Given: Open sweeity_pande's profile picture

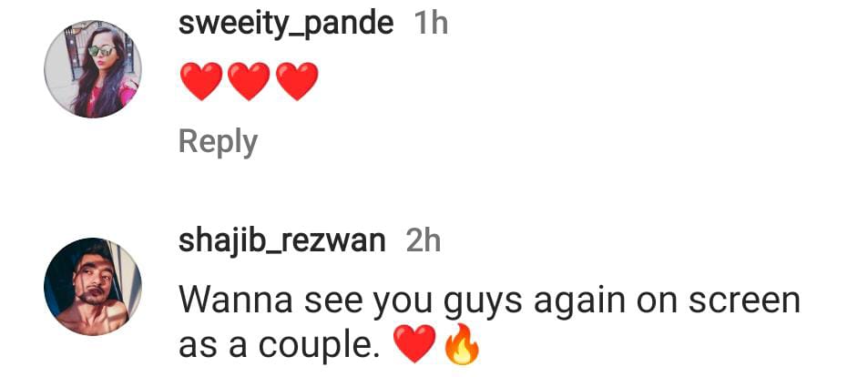Looking at the screenshot, I should [x=92, y=69].
